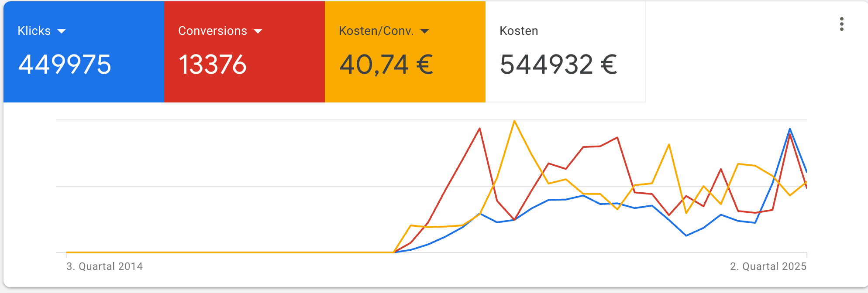The image size is (868, 293).
Task: Click the highest peak of the yellow line
Action: [x=515, y=121]
